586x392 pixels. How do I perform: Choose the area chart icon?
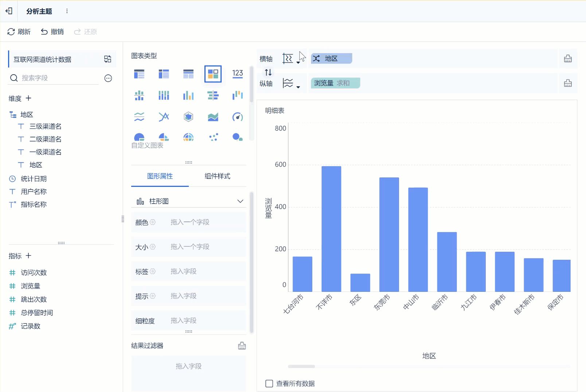click(213, 117)
